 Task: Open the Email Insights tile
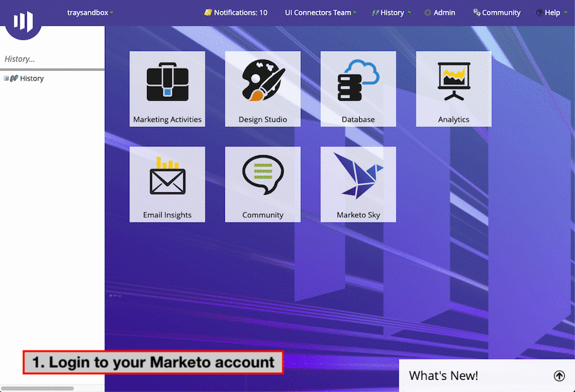coord(167,185)
